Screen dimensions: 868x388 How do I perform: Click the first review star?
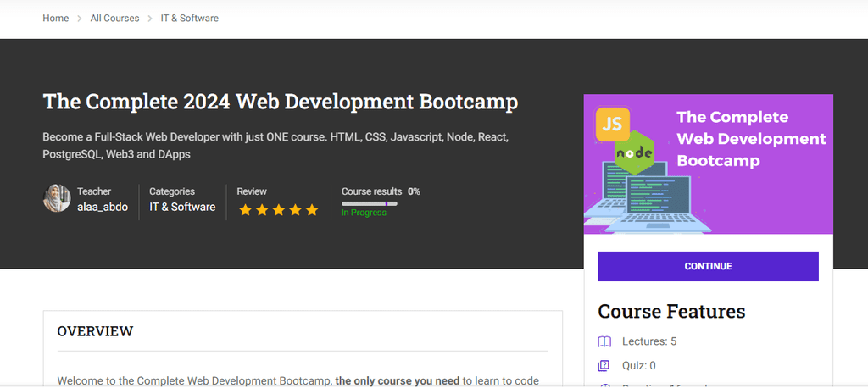tap(245, 210)
